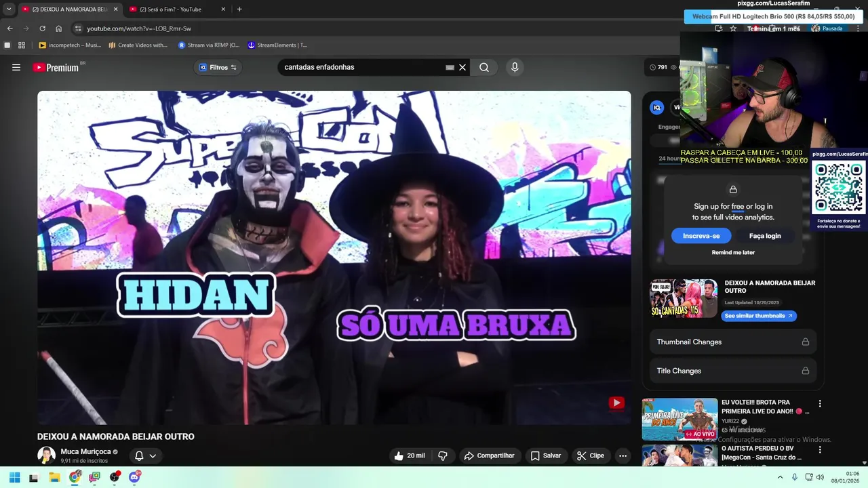Open the OBS taskbar icon
868x488 pixels.
coord(115,477)
